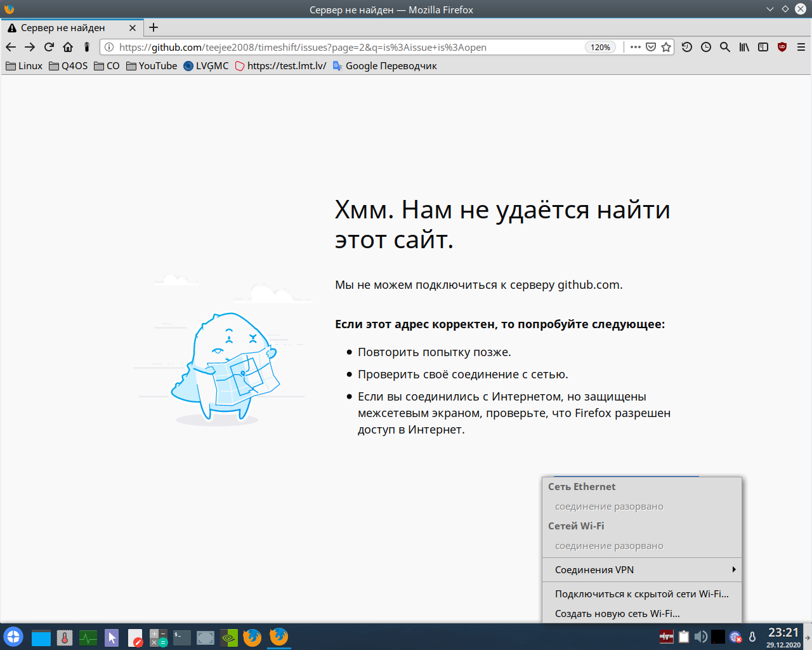Click the error heading 'Хмм. Нам не удаётся найти'

point(502,209)
